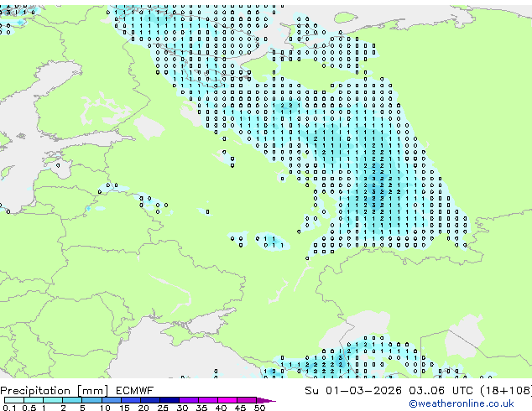Select the 2–5 mm legend color swatch

tap(72, 400)
